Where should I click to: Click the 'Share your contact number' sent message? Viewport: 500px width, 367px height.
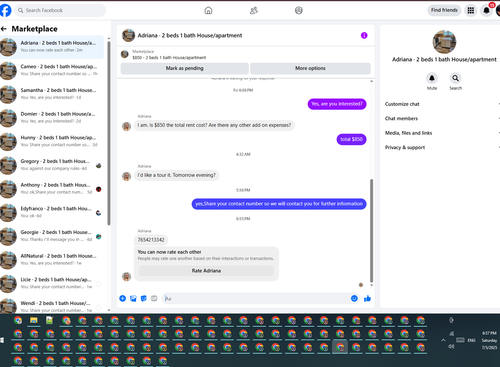point(279,204)
